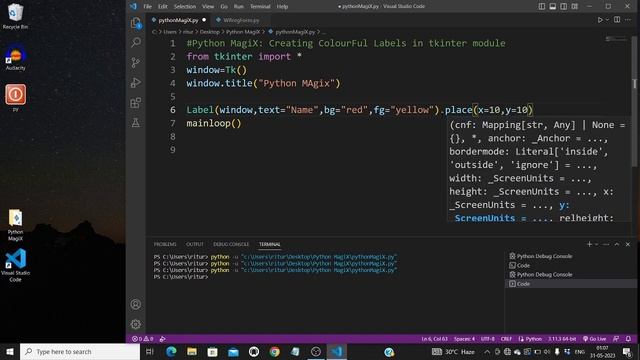Create a new terminal with plus button

coord(589,244)
